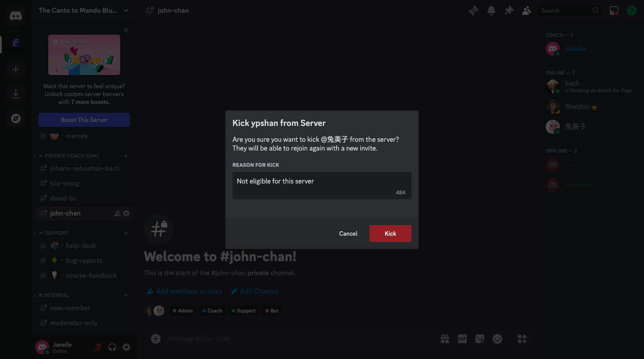Open the Inbox icon
644x359 pixels.
pyautogui.click(x=614, y=11)
